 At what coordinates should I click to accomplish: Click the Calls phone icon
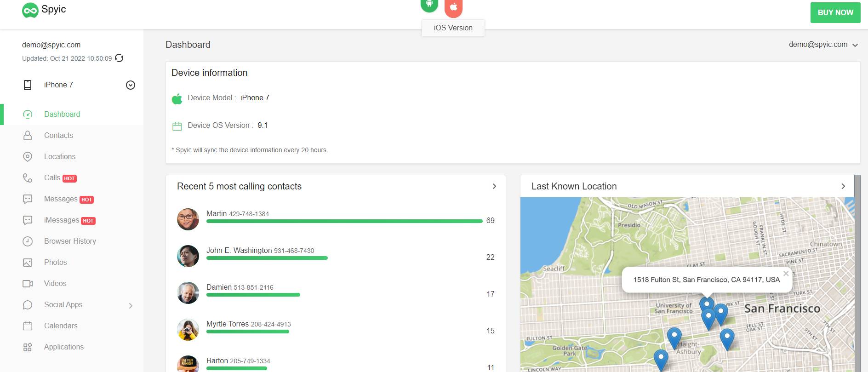click(x=28, y=178)
